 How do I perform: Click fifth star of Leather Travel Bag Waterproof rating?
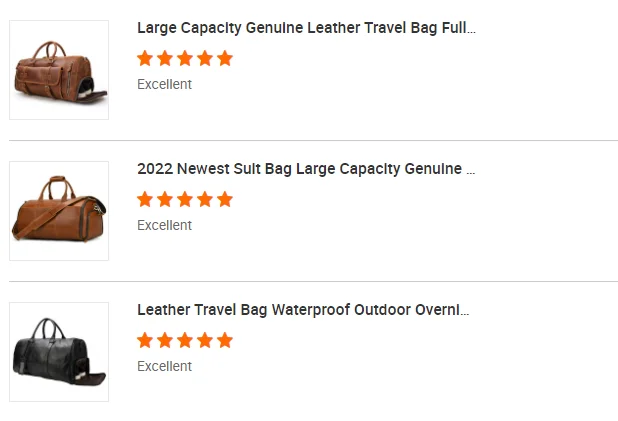(x=224, y=340)
